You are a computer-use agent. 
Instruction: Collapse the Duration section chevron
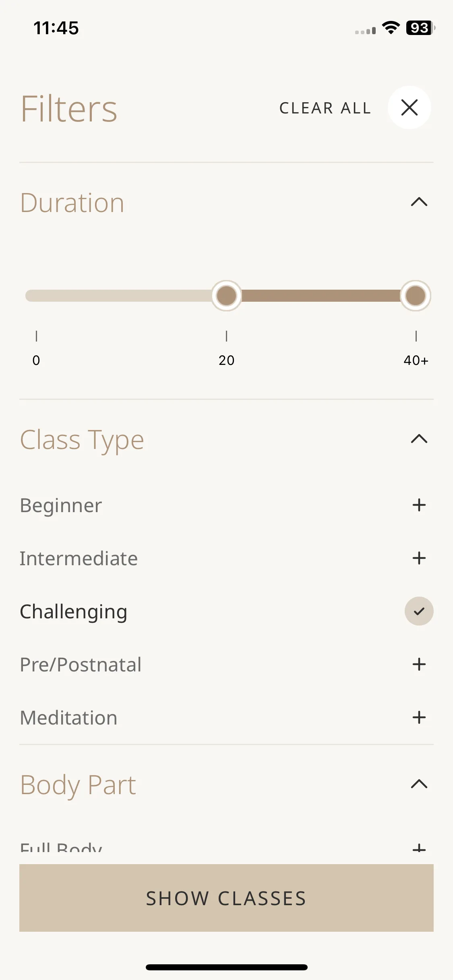pos(419,202)
